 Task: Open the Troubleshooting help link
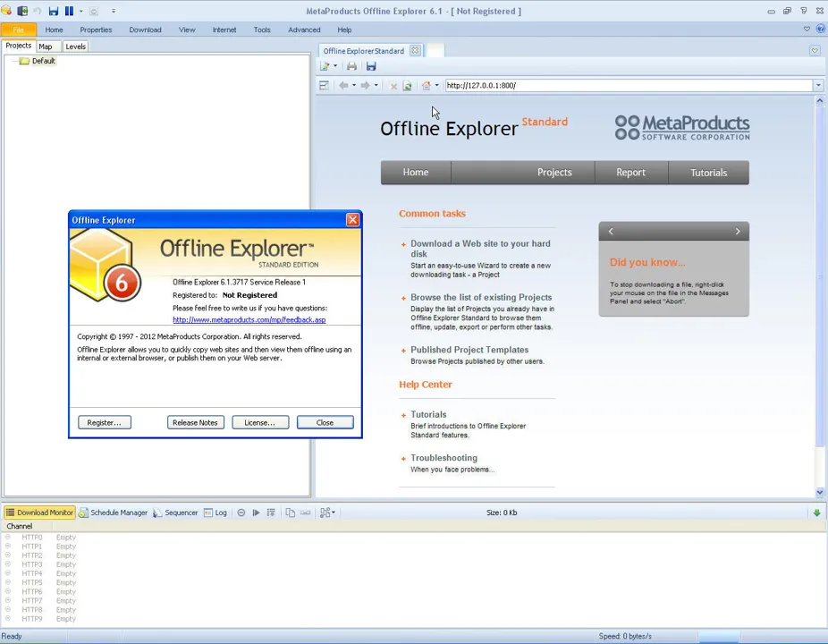[x=444, y=458]
